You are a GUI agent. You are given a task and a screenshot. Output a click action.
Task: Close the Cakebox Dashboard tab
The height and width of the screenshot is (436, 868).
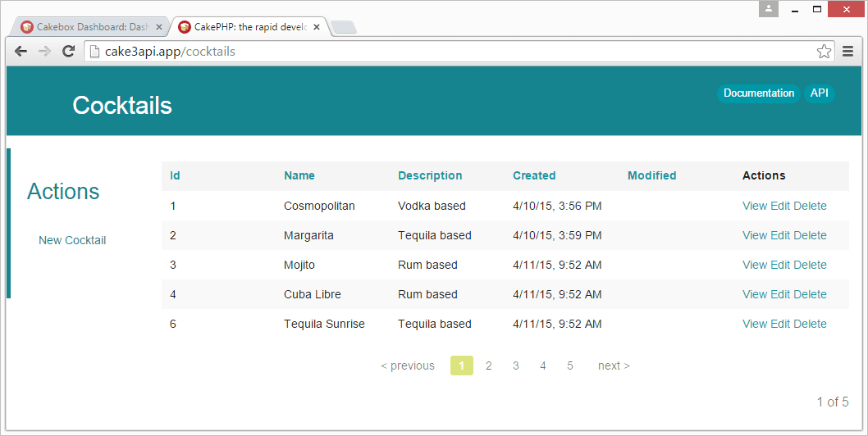pos(159,27)
